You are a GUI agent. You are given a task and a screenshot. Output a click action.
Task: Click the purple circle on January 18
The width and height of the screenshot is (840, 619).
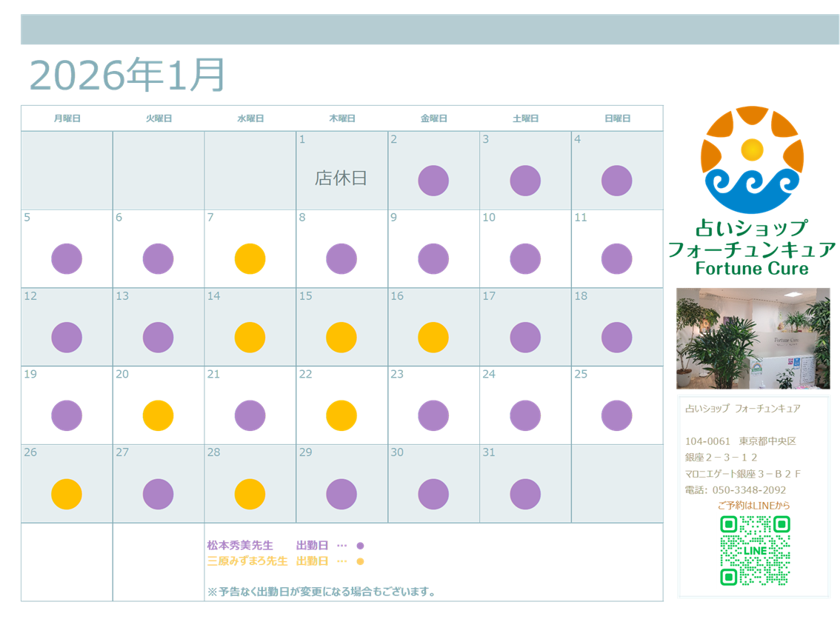pos(617,338)
